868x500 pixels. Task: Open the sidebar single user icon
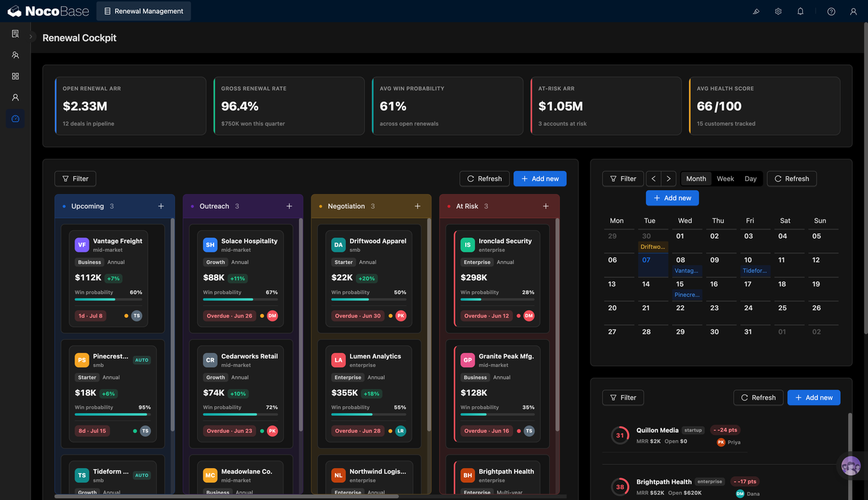coord(15,98)
